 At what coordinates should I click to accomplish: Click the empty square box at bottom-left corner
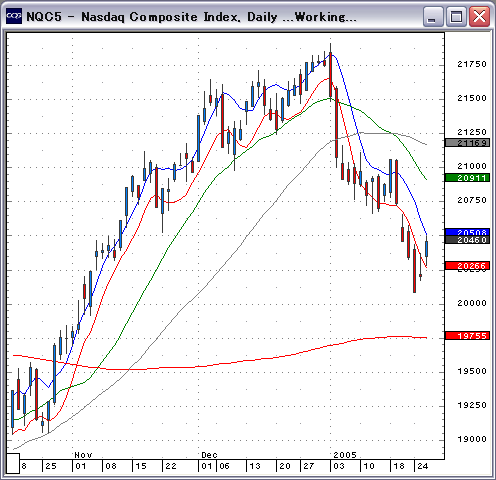[13, 463]
